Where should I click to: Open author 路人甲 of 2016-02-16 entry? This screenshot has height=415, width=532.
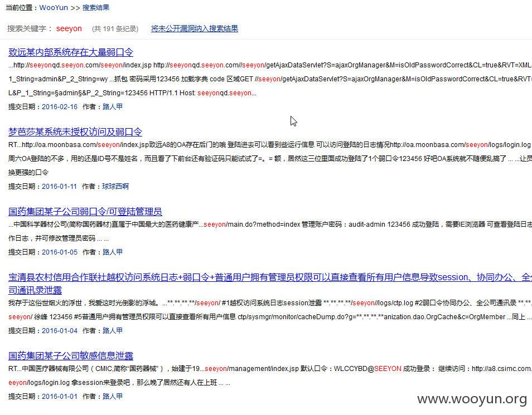[113, 107]
